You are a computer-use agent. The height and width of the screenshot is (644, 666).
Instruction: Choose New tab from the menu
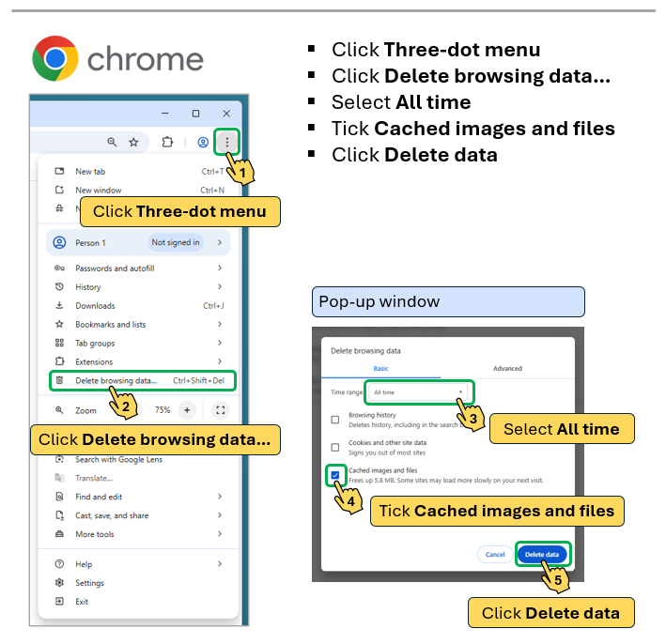coord(138,172)
